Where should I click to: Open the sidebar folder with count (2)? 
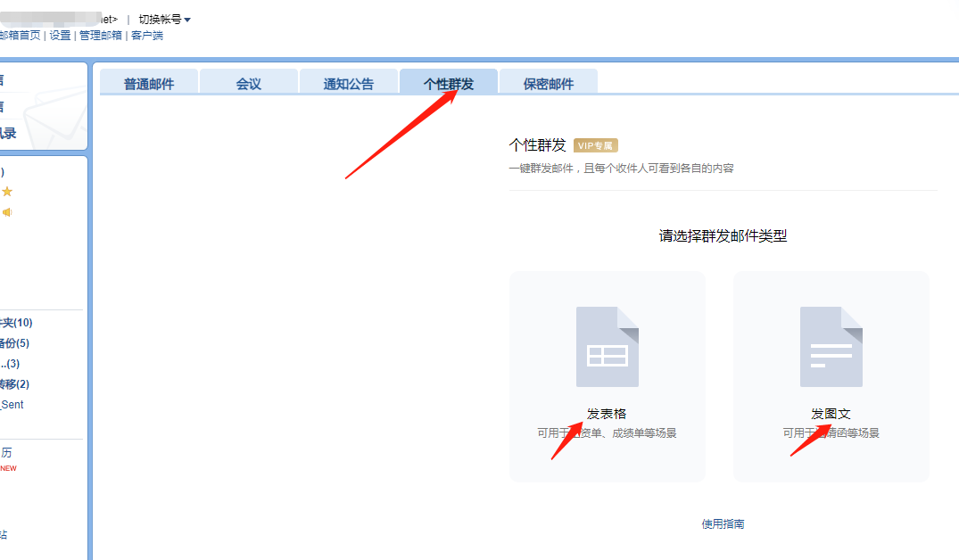coord(14,384)
